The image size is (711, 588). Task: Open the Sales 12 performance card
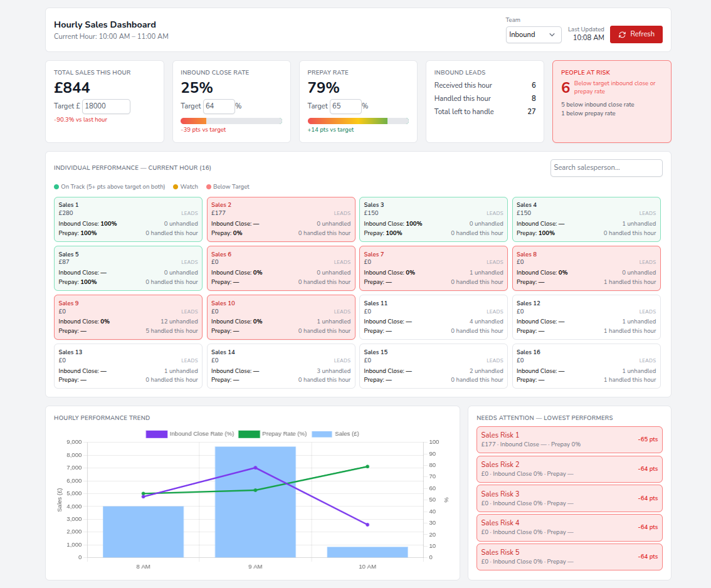586,317
